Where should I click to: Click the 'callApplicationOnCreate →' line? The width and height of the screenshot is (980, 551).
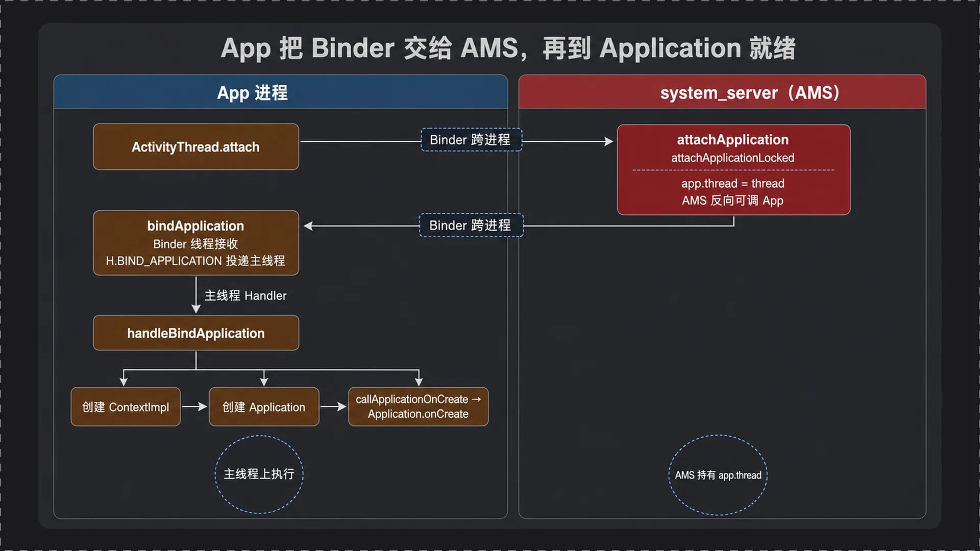coord(419,399)
